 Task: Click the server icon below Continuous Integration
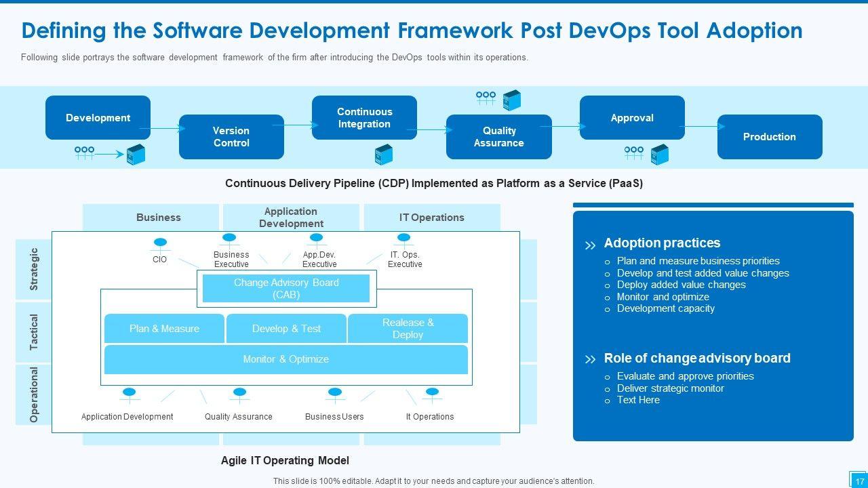tap(384, 155)
